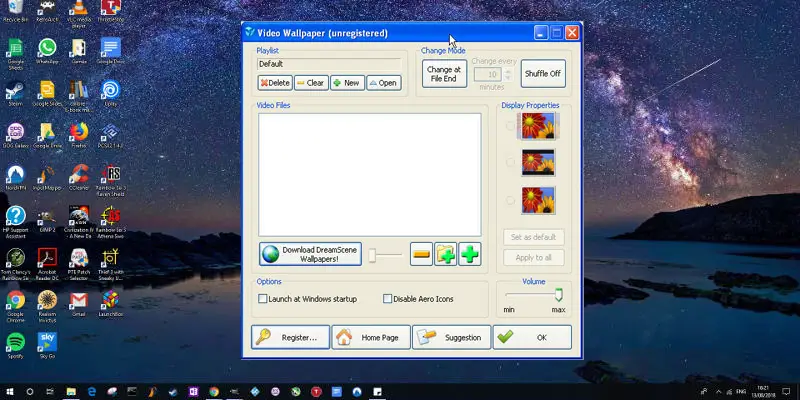Click the bottom flower display thumbnail
The height and width of the screenshot is (400, 800).
[538, 200]
